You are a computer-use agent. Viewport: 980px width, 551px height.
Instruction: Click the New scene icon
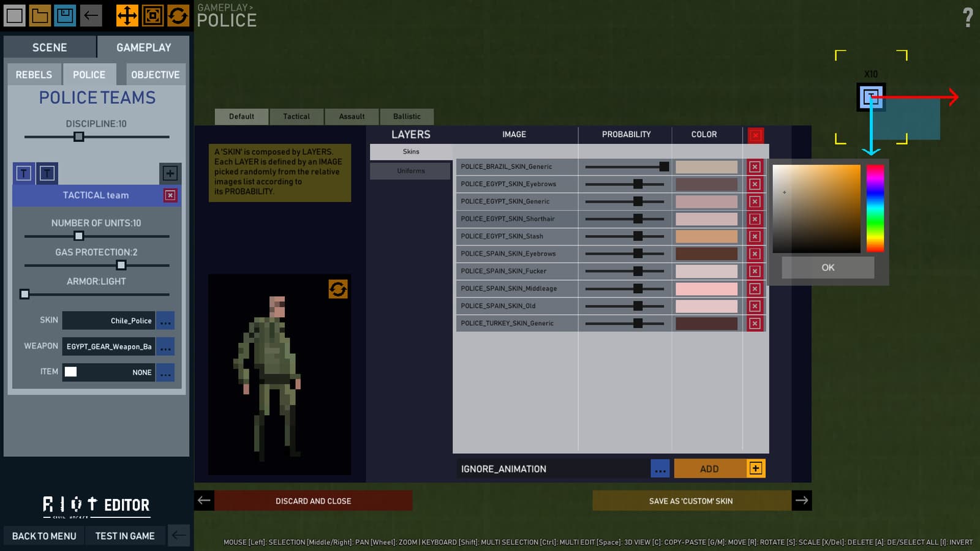click(15, 15)
